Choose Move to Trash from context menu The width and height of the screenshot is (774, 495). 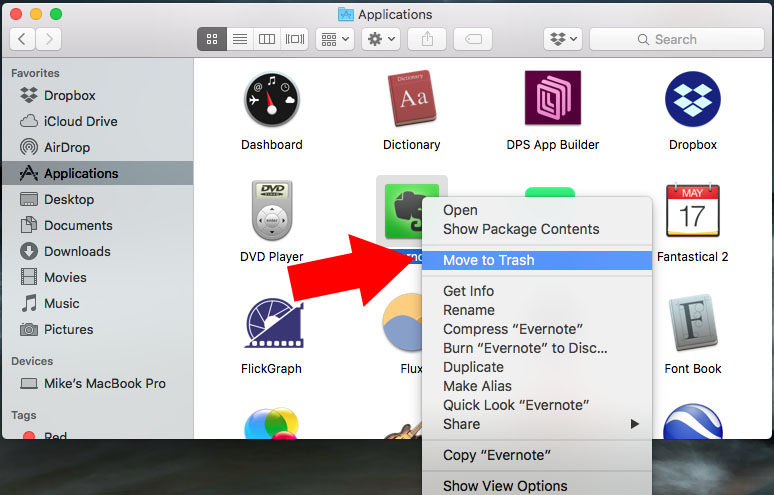coord(489,260)
